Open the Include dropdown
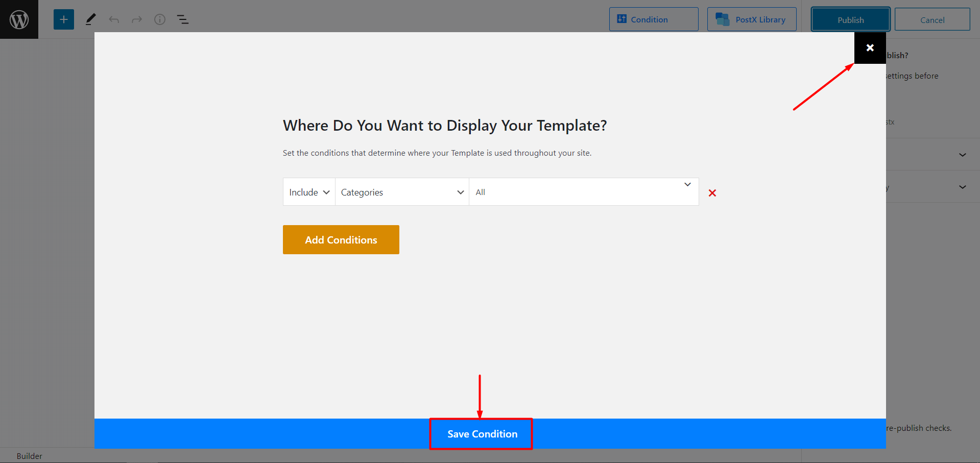 pos(308,191)
